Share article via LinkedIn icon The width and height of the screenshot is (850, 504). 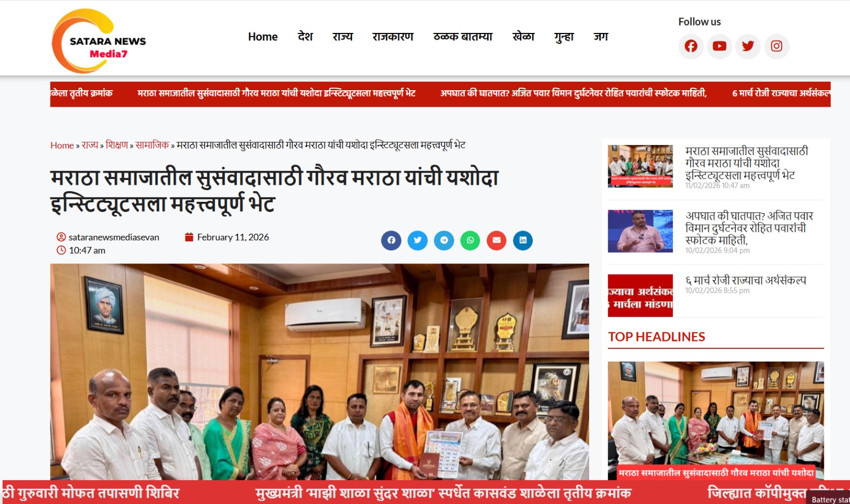pyautogui.click(x=523, y=240)
